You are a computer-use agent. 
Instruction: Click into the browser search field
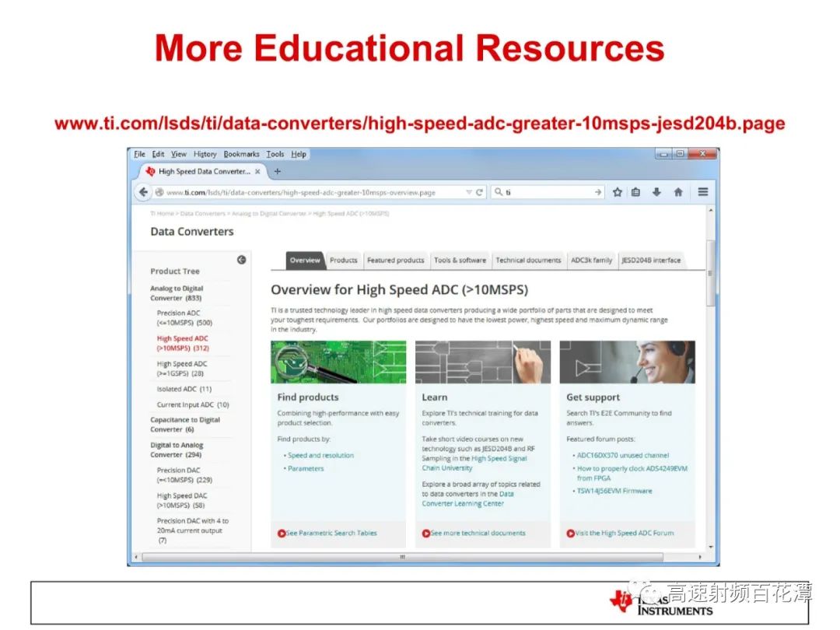coord(548,192)
